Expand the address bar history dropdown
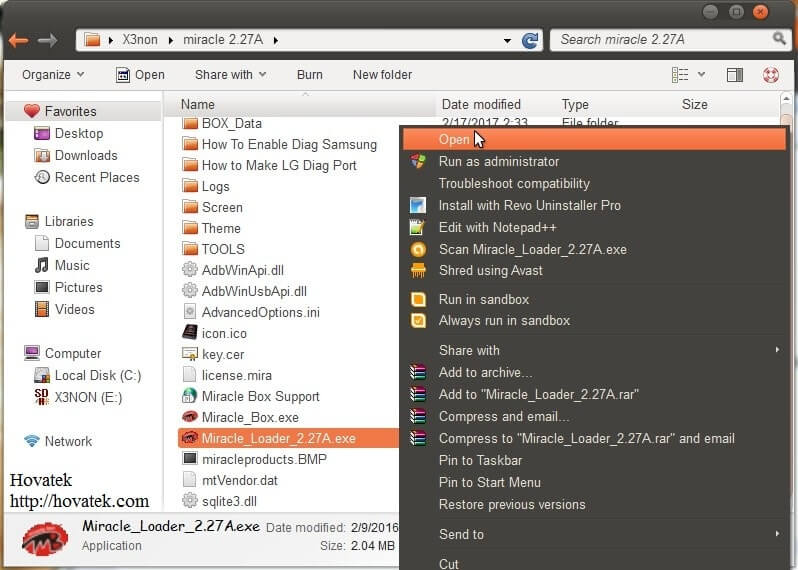 point(509,41)
